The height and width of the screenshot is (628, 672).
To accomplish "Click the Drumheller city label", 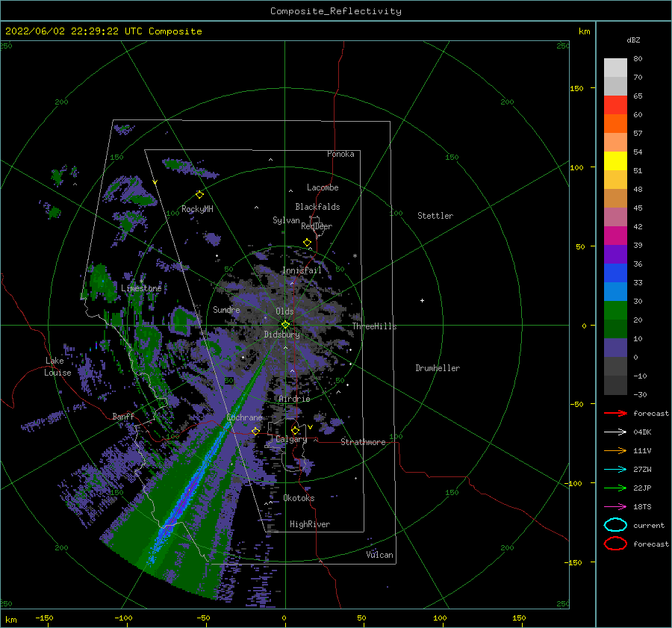I will pyautogui.click(x=438, y=368).
